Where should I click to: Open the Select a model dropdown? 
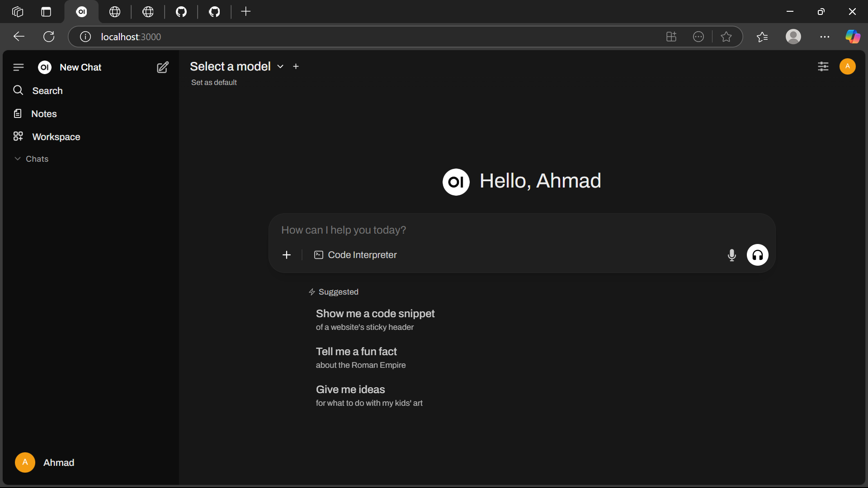click(x=236, y=66)
